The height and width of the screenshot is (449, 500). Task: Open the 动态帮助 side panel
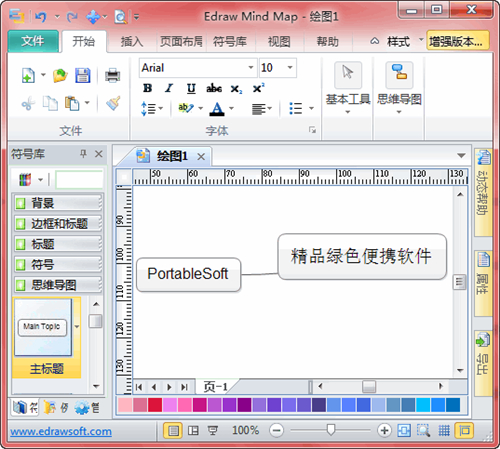click(483, 192)
